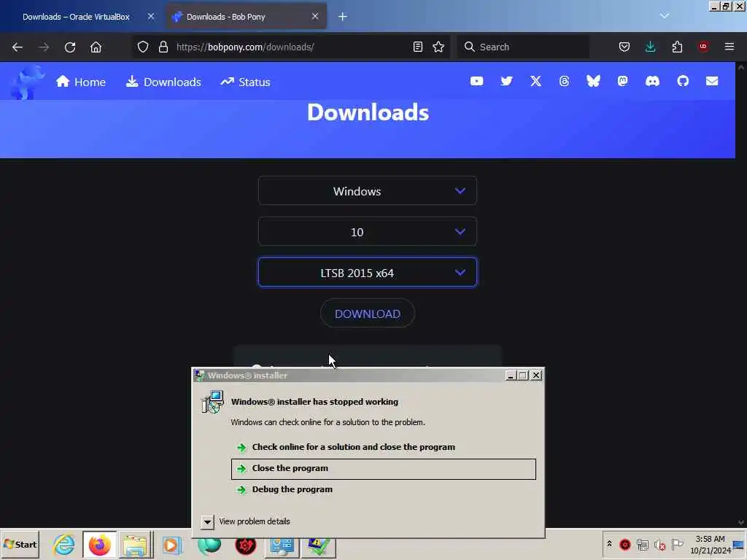Image resolution: width=747 pixels, height=560 pixels.
Task: Open the GitHub icon link
Action: point(683,81)
